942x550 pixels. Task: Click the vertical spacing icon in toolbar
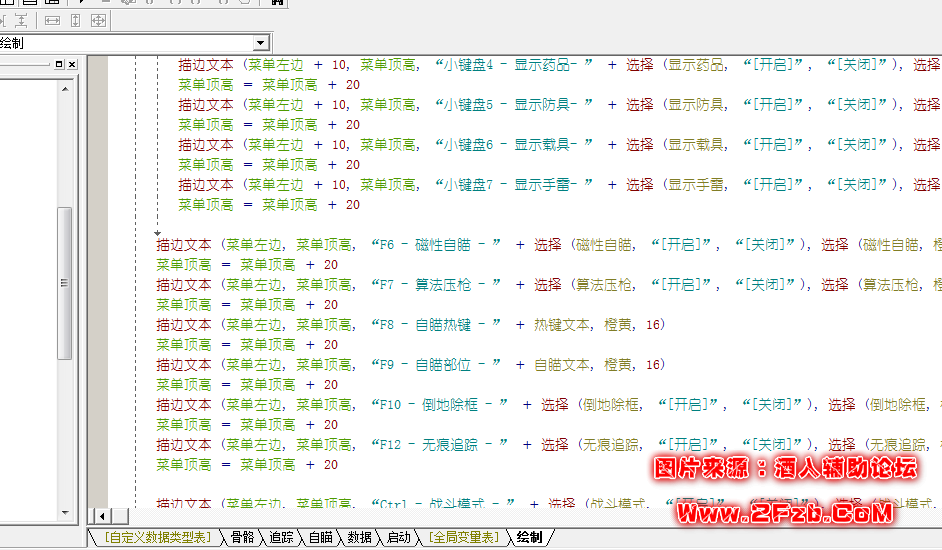click(21, 20)
